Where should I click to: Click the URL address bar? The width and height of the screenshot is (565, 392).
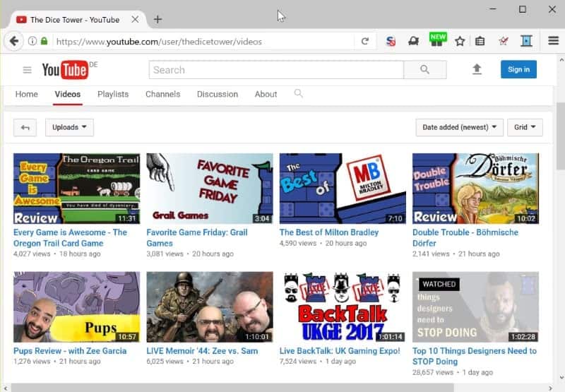pos(203,42)
